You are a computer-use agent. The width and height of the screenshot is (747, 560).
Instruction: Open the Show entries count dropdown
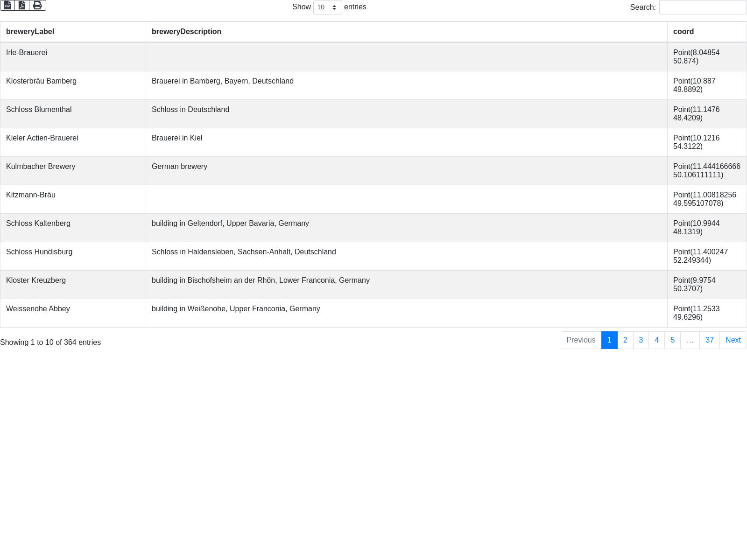[327, 7]
